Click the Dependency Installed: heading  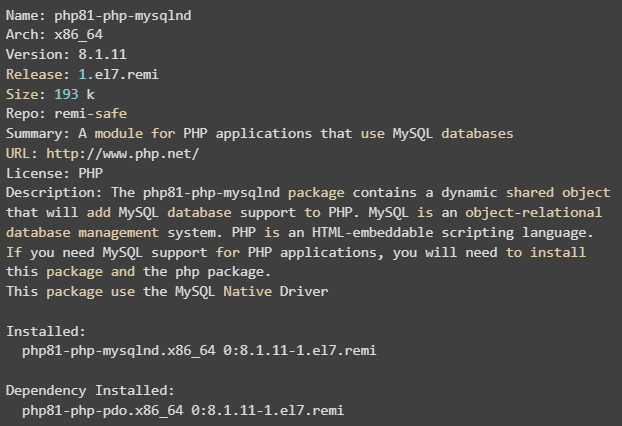[x=90, y=391]
